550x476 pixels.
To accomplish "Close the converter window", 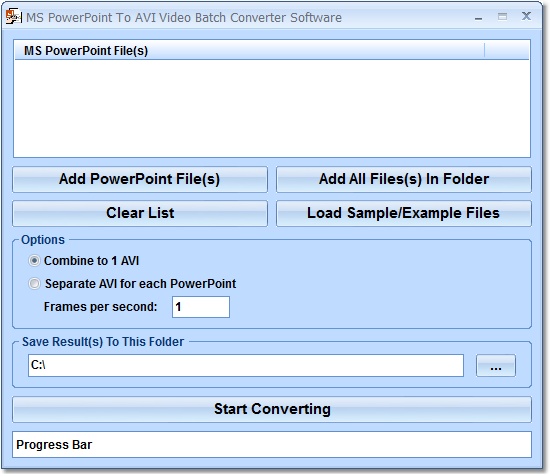I will (526, 16).
